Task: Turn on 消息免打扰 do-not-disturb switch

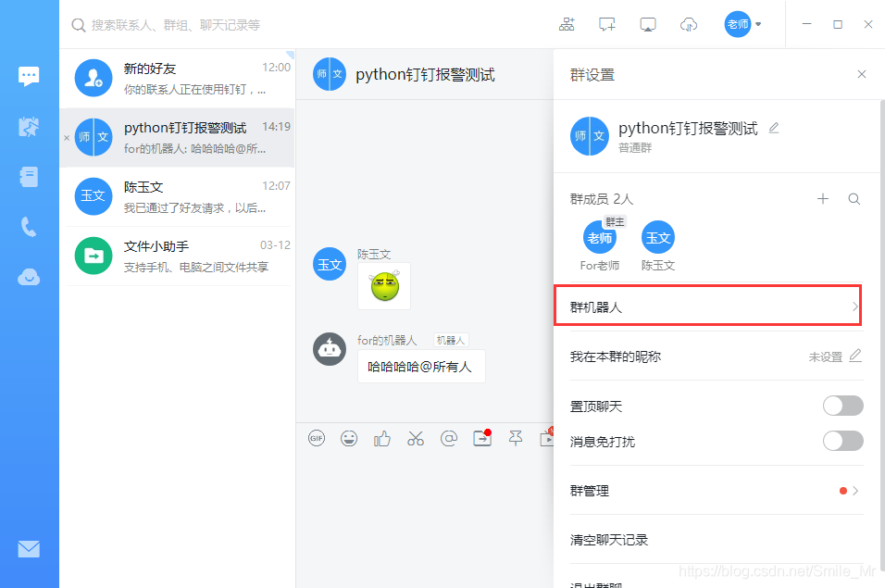Action: click(x=842, y=441)
